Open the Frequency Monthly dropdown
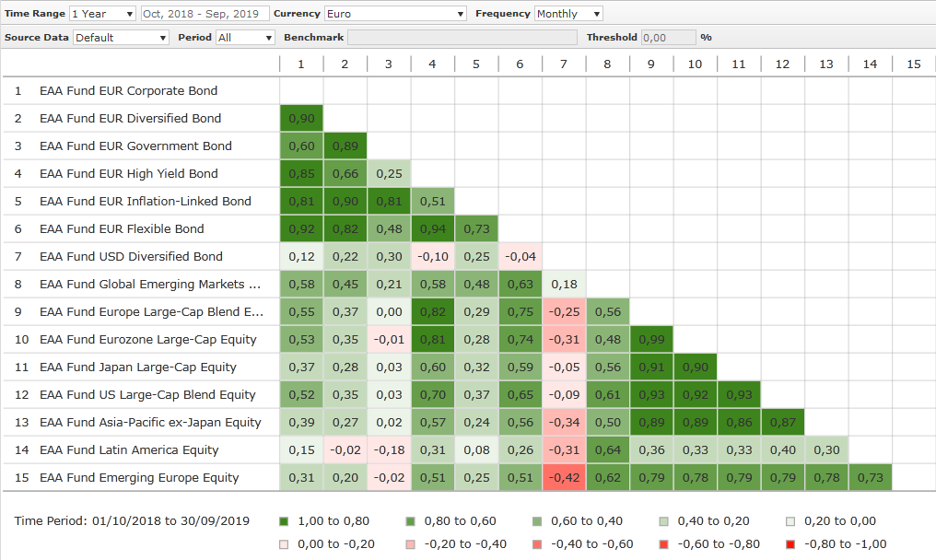936x560 pixels. pyautogui.click(x=568, y=14)
